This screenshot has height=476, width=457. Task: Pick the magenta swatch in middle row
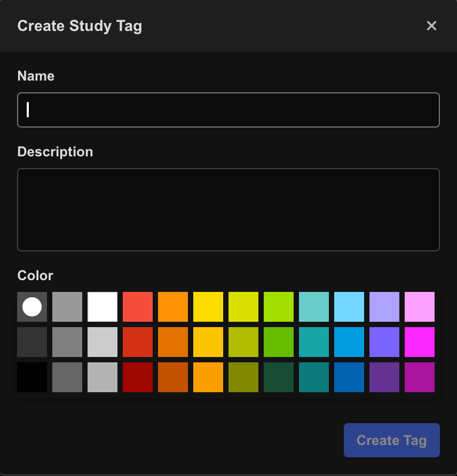tap(419, 342)
